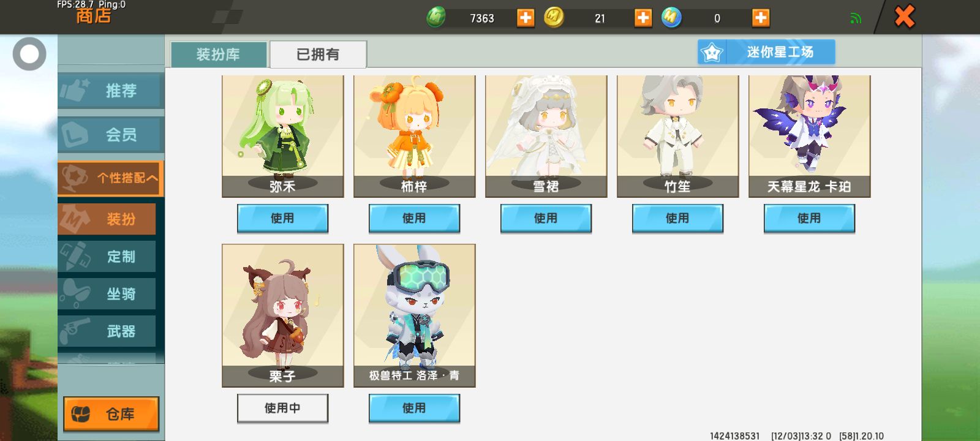Viewport: 980px width, 441px height.
Task: Select 武器 weapons in the sidebar
Action: pos(107,331)
